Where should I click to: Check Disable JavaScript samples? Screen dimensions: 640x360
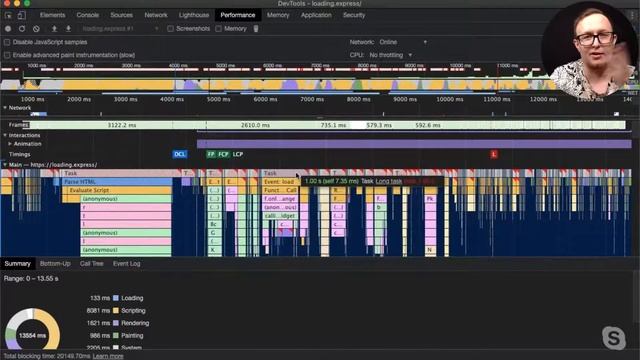click(7, 42)
